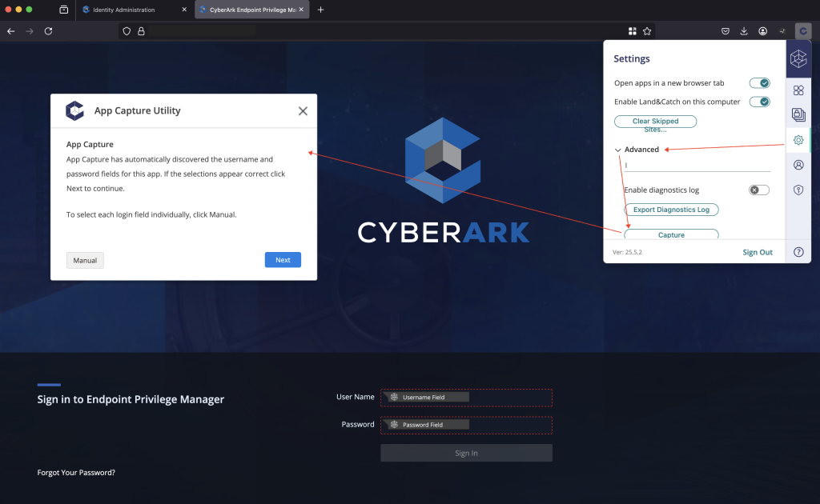Viewport: 820px width, 504px height.
Task: Open the user account icon in sidebar
Action: pyautogui.click(x=798, y=165)
